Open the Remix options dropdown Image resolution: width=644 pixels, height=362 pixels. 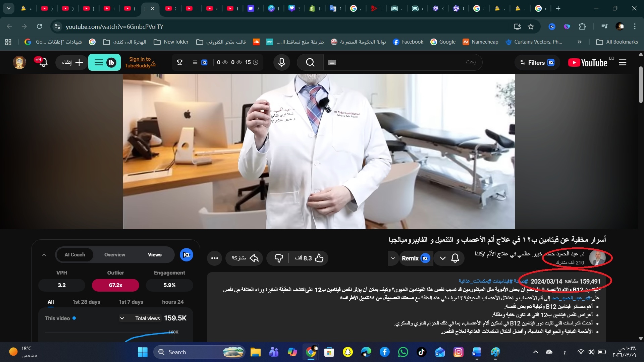tap(393, 258)
